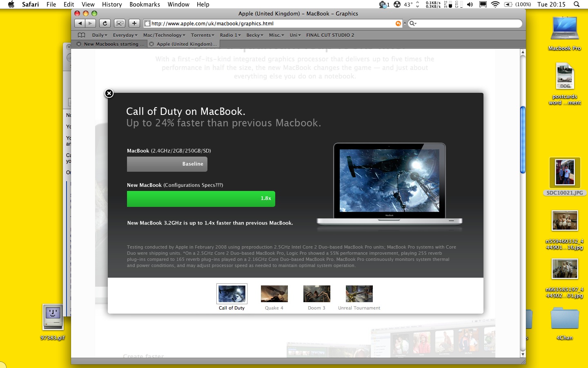This screenshot has height=368, width=588.
Task: Go forward using Safari's forward arrow
Action: [91, 23]
